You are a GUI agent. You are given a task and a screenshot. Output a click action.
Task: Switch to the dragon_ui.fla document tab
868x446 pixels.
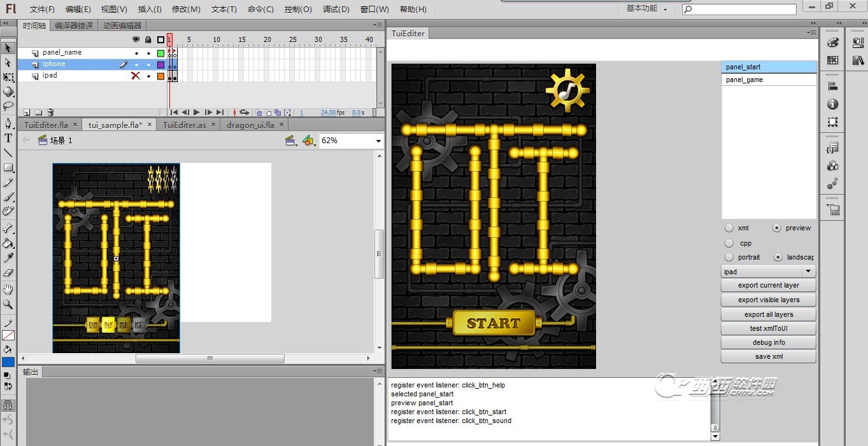pos(250,125)
